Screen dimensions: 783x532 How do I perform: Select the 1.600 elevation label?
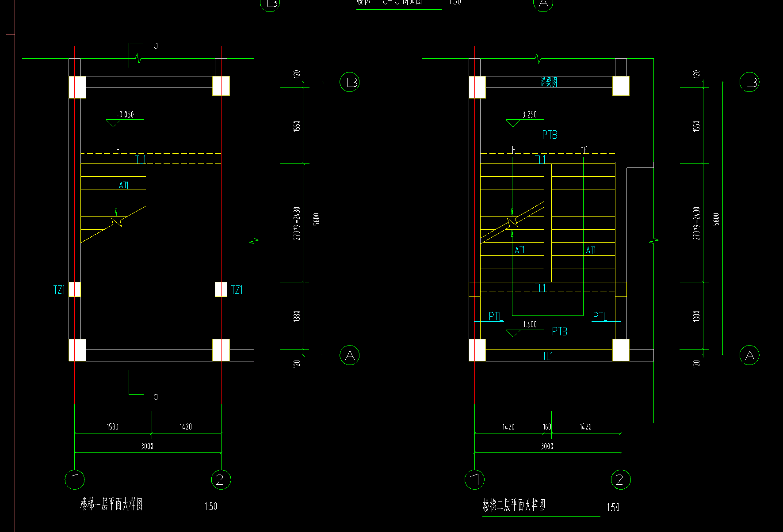click(530, 324)
